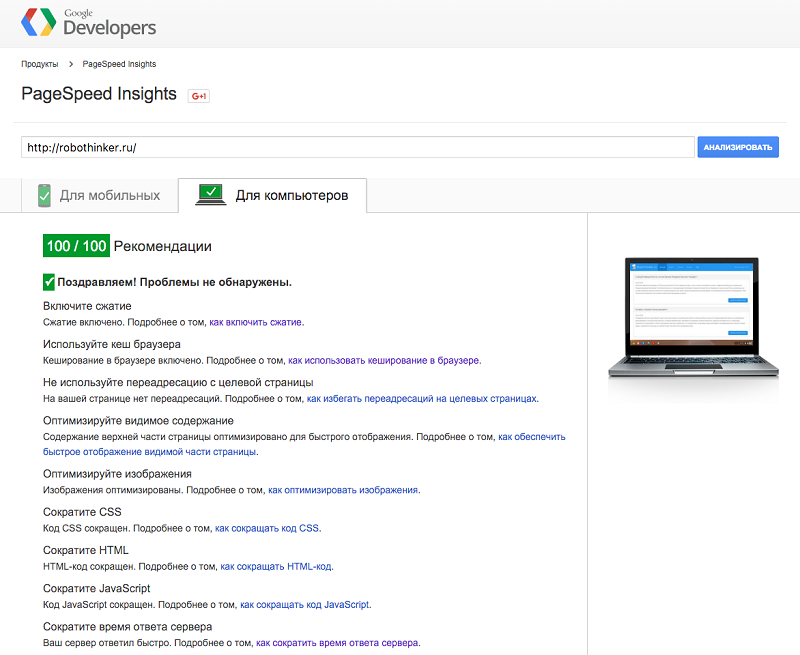Open the PageSpeed Insights breadcrumb link

(x=119, y=64)
